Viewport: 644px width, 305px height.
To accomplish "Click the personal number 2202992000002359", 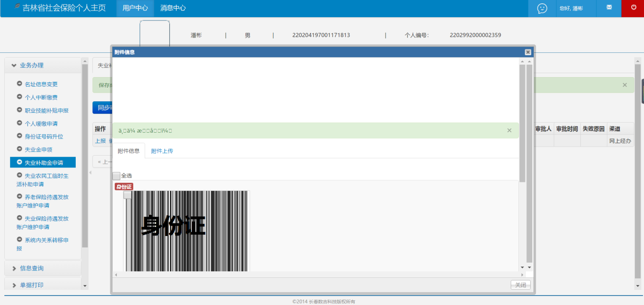I will coord(475,35).
